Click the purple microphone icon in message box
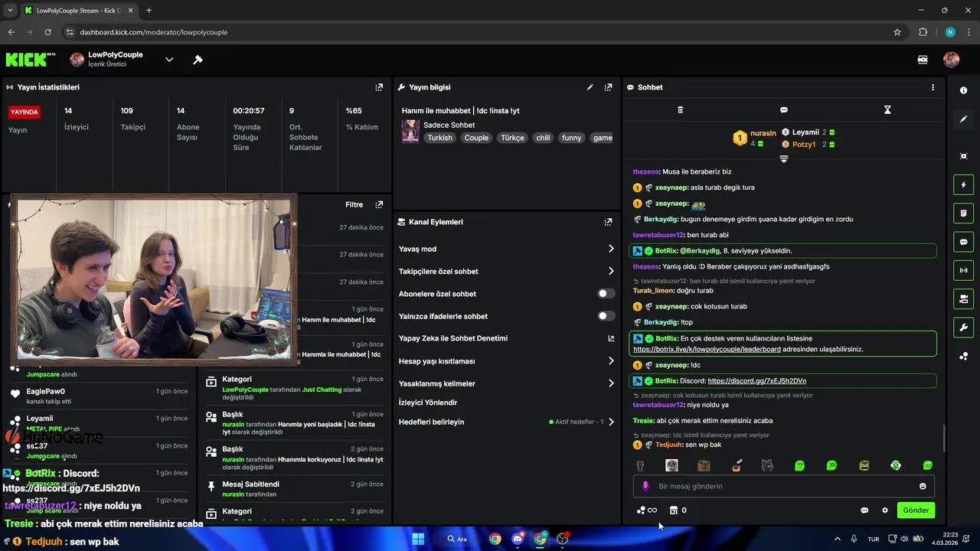Screen dimensions: 980x551 point(645,486)
